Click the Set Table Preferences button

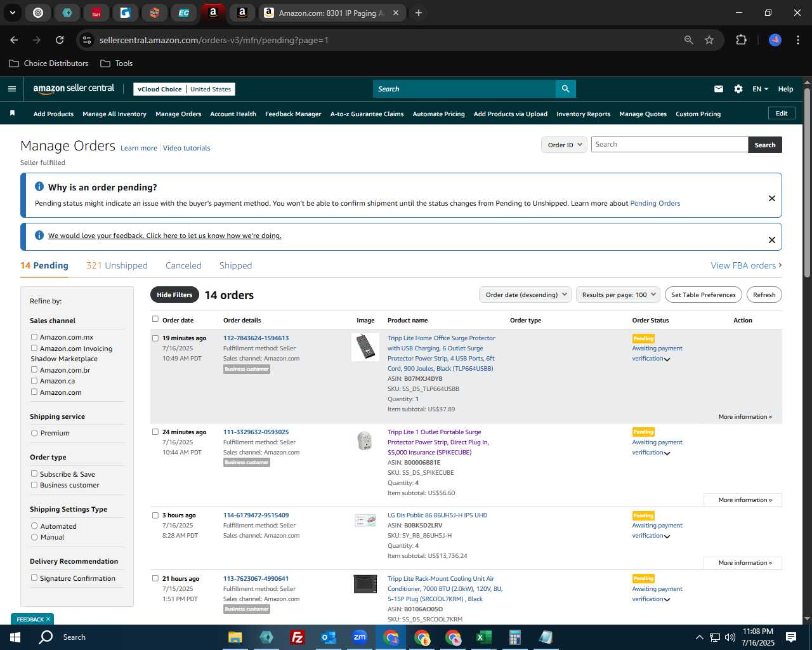pyautogui.click(x=704, y=295)
